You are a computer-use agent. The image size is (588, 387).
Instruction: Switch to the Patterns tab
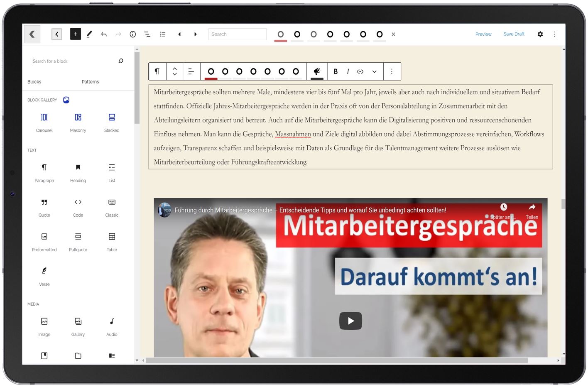pyautogui.click(x=90, y=82)
